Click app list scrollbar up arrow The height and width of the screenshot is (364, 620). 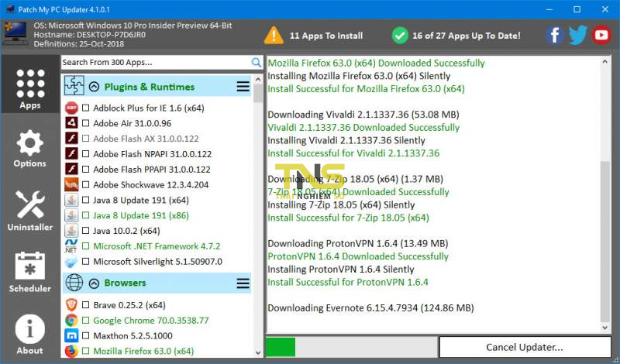coord(258,79)
